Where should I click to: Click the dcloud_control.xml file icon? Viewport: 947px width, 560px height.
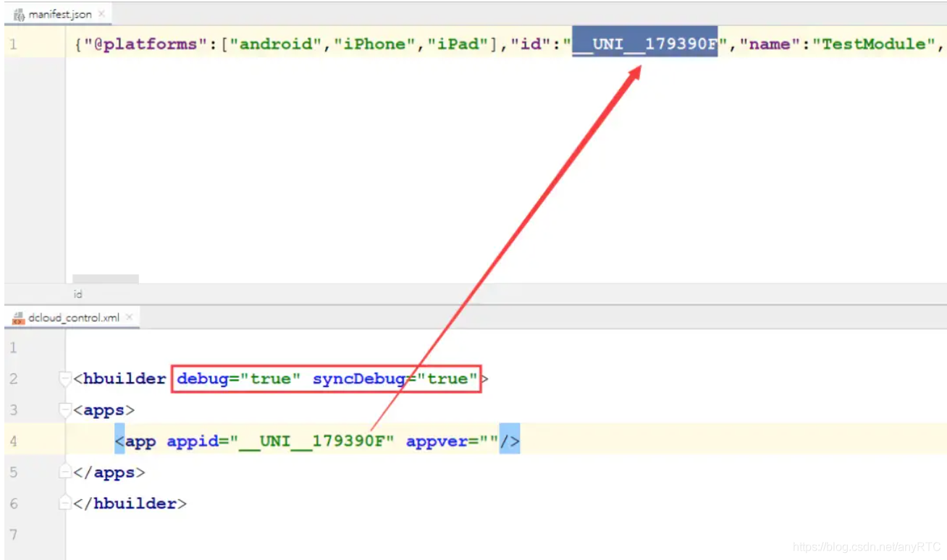coord(19,318)
